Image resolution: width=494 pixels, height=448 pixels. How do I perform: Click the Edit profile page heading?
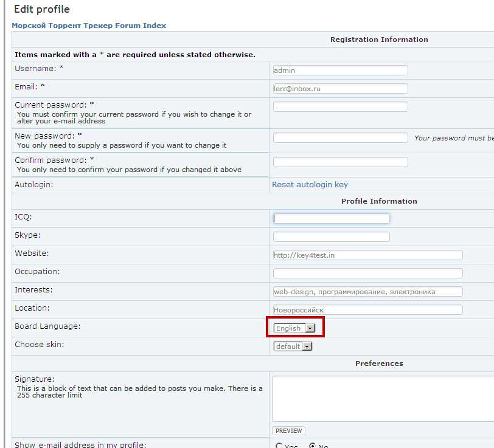point(42,10)
